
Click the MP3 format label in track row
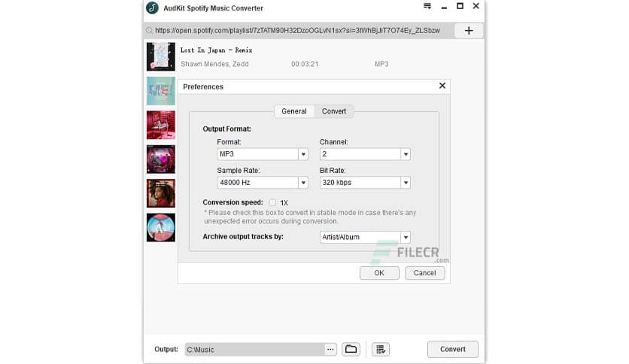click(x=381, y=64)
